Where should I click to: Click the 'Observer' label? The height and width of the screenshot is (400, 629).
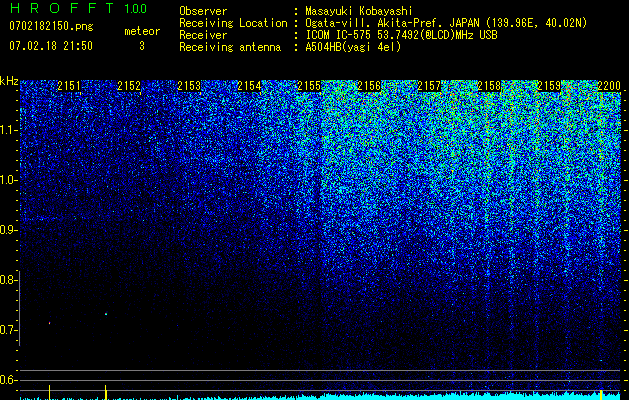pos(203,11)
